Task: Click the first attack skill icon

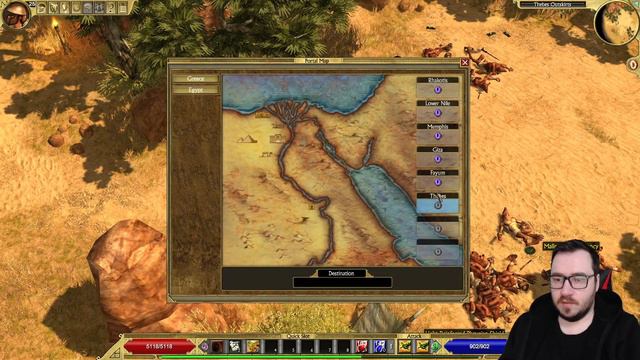Action: (405, 346)
